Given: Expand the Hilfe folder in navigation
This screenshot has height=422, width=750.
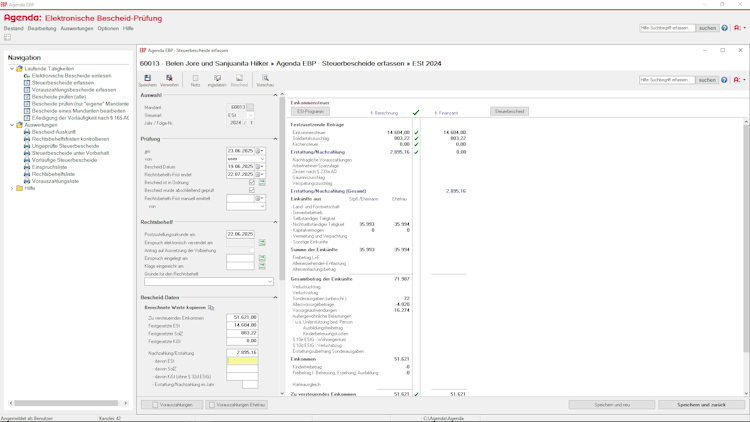Looking at the screenshot, I should [x=12, y=188].
